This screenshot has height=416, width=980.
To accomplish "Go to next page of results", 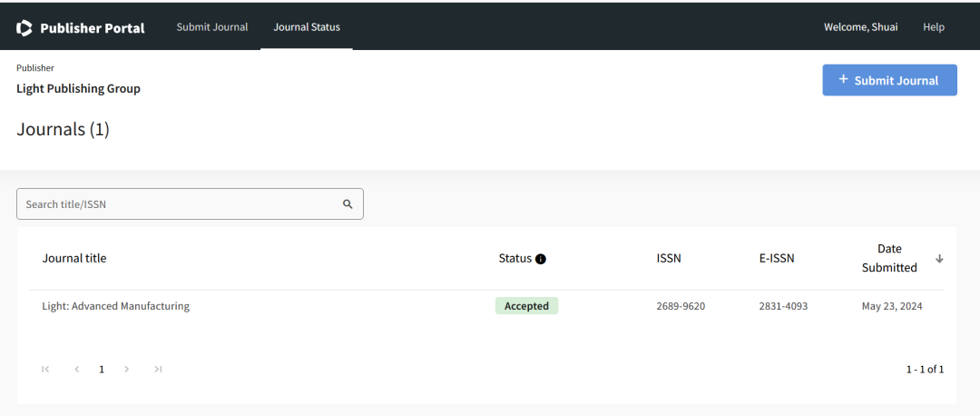I will (126, 369).
